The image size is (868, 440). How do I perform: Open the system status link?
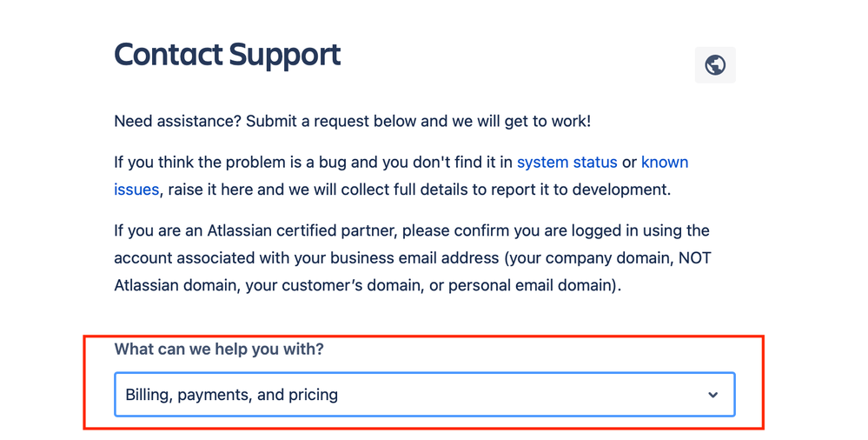pyautogui.click(x=567, y=163)
